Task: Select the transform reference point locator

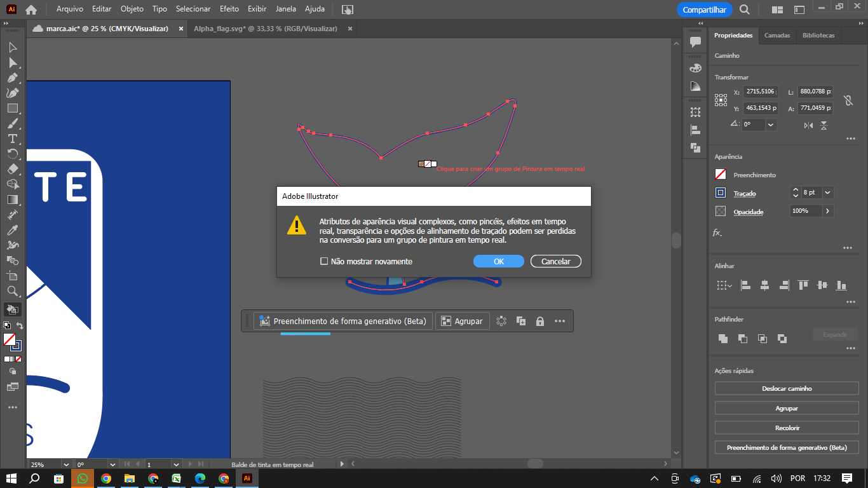Action: (x=721, y=100)
